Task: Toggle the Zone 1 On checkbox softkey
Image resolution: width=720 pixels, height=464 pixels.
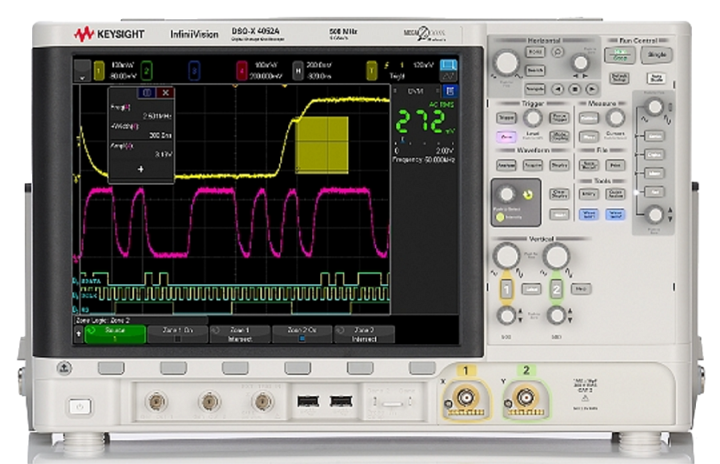Action: click(177, 334)
